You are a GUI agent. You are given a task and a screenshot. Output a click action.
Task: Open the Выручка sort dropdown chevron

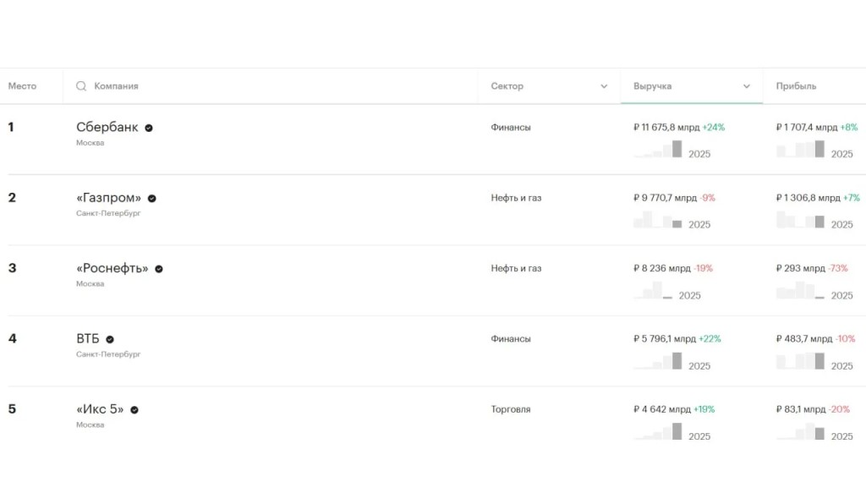(x=747, y=86)
